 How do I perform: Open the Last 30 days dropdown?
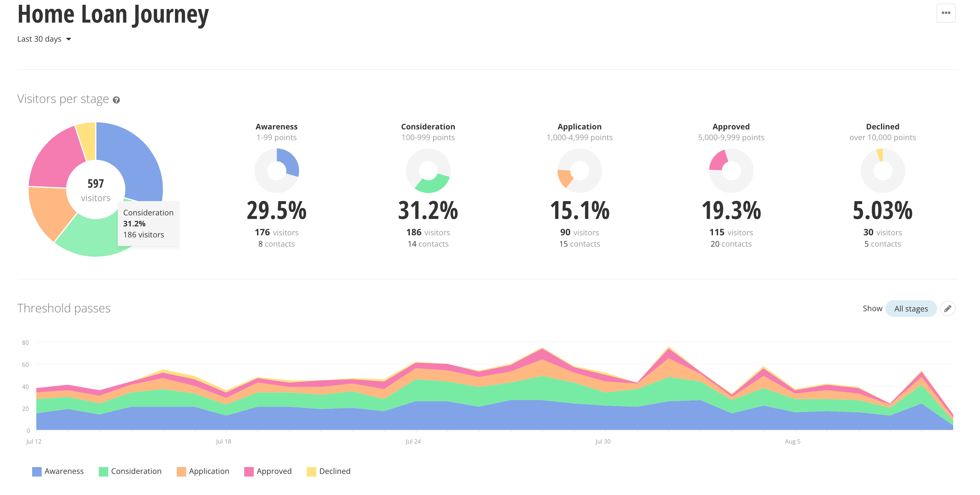[40, 39]
